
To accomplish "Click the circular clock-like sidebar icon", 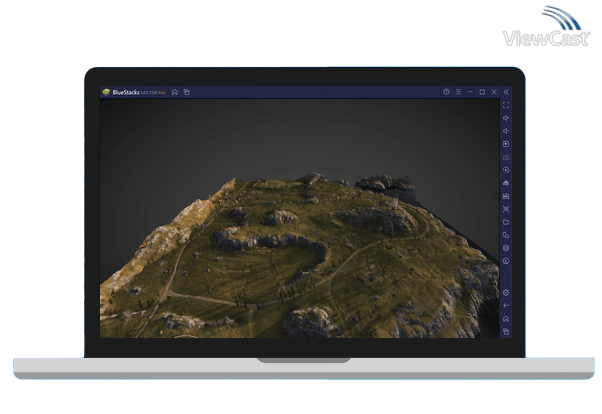I will [506, 261].
